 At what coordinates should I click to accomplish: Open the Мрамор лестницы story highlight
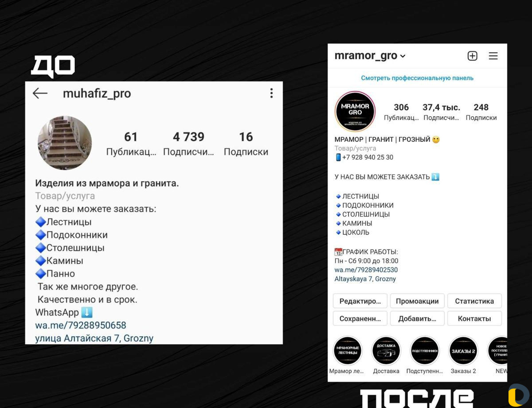(x=348, y=351)
